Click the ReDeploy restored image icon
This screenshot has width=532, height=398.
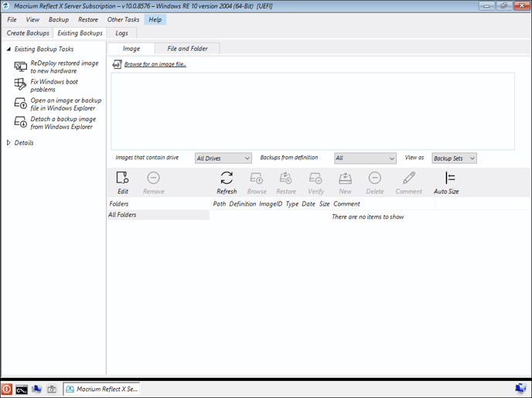tap(20, 66)
